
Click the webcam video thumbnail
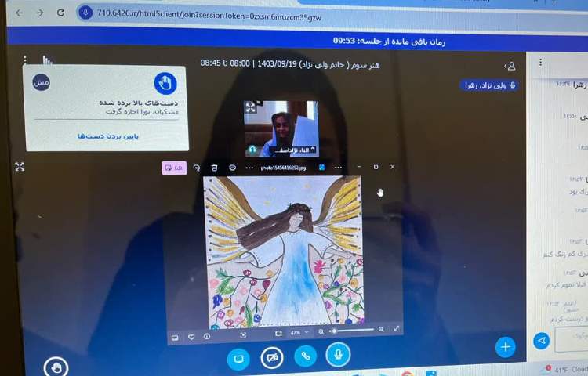click(x=281, y=128)
